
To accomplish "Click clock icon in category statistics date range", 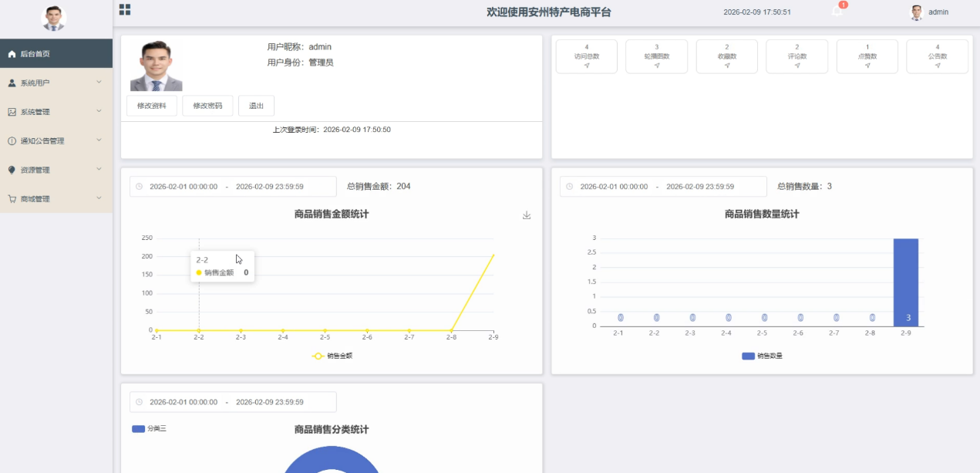I will 139,402.
